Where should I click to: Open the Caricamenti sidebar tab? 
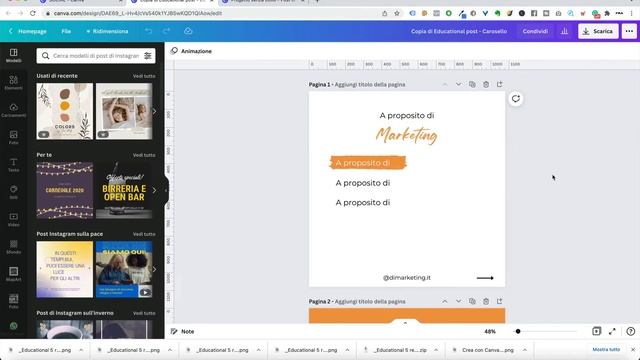point(13,110)
